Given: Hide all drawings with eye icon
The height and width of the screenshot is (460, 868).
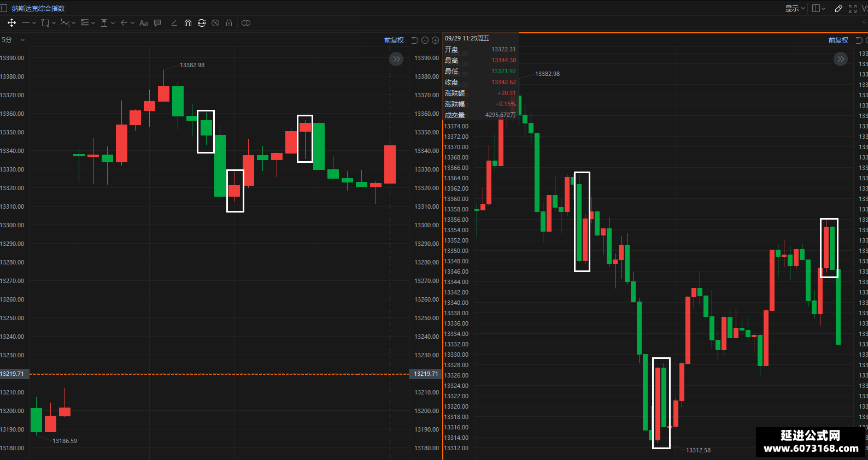Looking at the screenshot, I should pyautogui.click(x=215, y=23).
